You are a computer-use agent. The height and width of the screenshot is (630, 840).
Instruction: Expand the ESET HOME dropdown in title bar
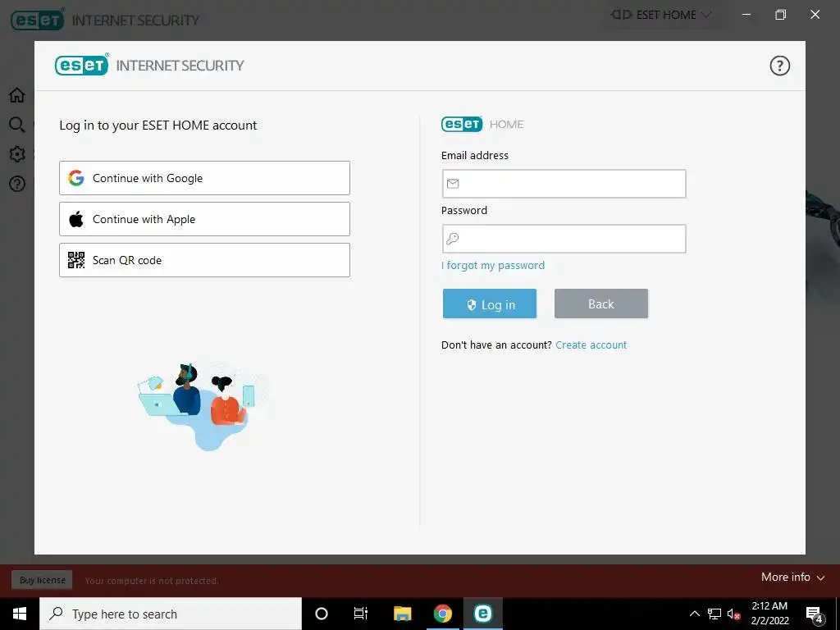click(x=661, y=15)
